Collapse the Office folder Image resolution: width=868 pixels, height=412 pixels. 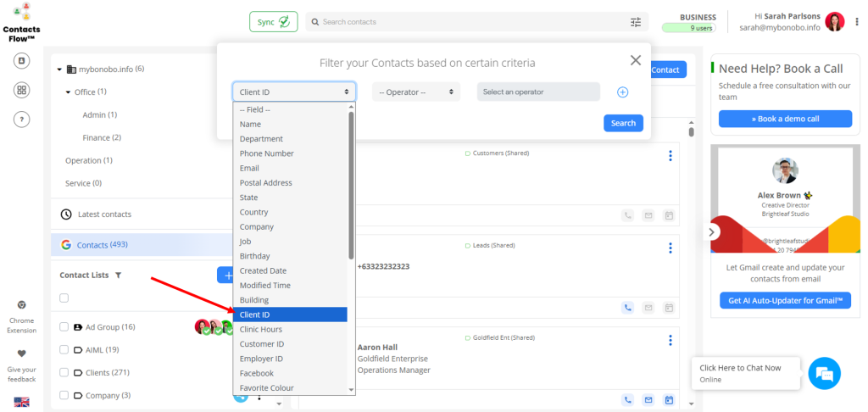[x=69, y=92]
